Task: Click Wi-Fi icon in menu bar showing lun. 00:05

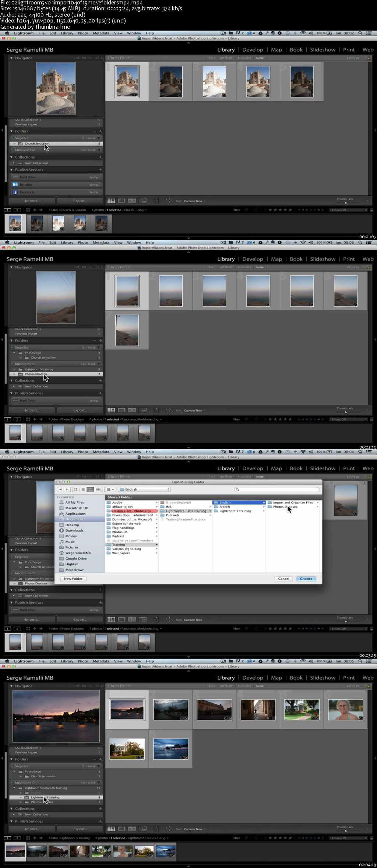Action: 303,661
